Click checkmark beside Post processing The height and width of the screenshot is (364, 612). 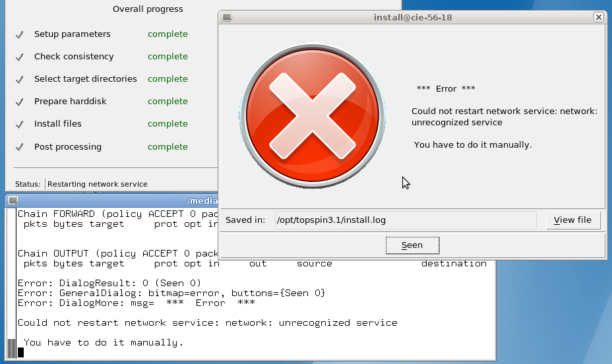20,147
